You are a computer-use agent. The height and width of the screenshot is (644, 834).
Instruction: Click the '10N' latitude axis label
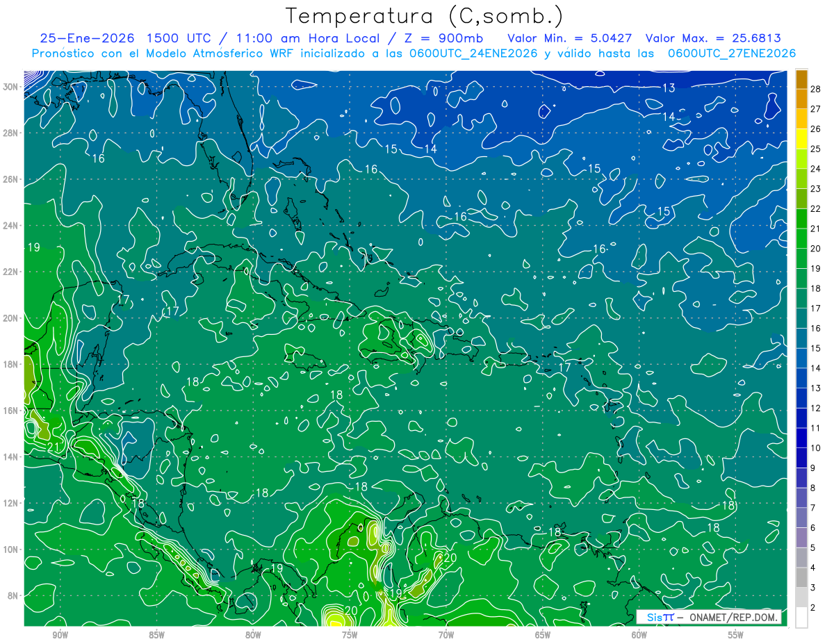(x=10, y=550)
